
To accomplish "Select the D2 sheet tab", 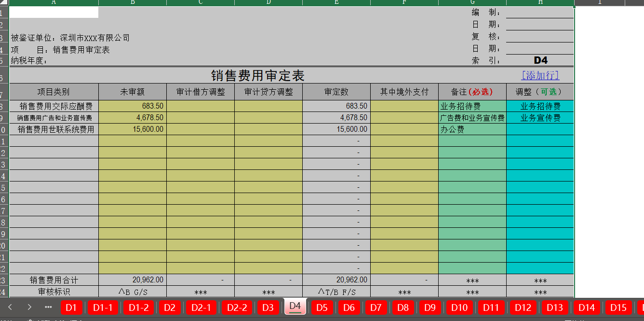I will (x=170, y=307).
